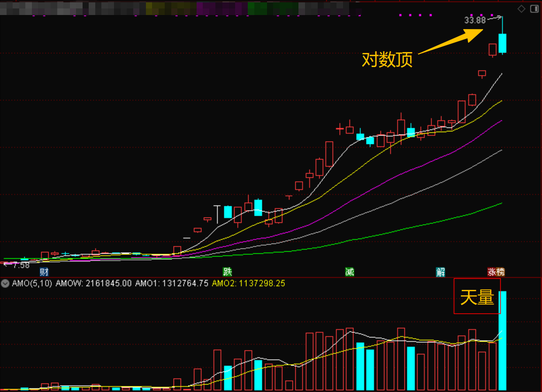The height and width of the screenshot is (392, 542).
Task: Click the red 涨 event marker
Action: (492, 272)
